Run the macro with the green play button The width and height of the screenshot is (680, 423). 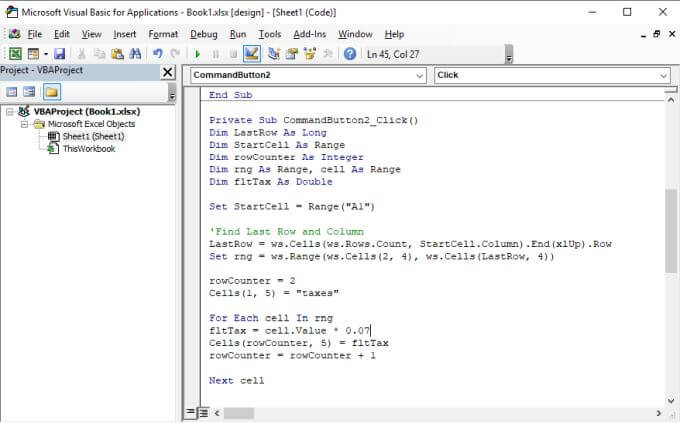click(198, 53)
